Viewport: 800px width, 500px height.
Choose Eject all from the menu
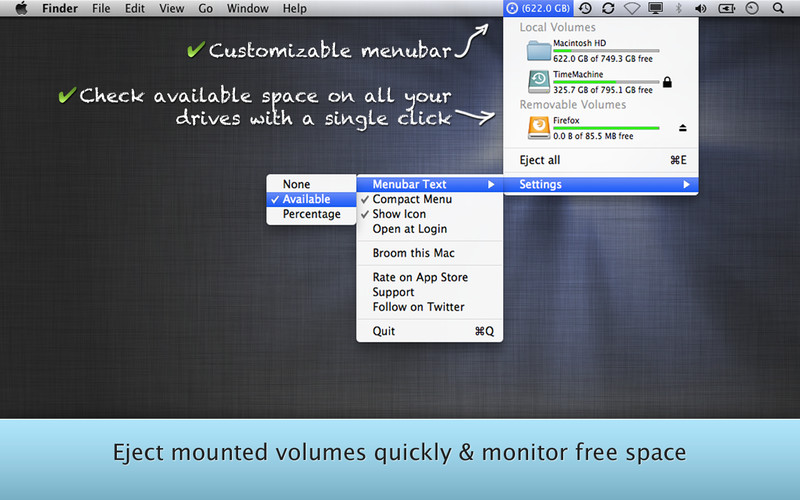tap(540, 160)
